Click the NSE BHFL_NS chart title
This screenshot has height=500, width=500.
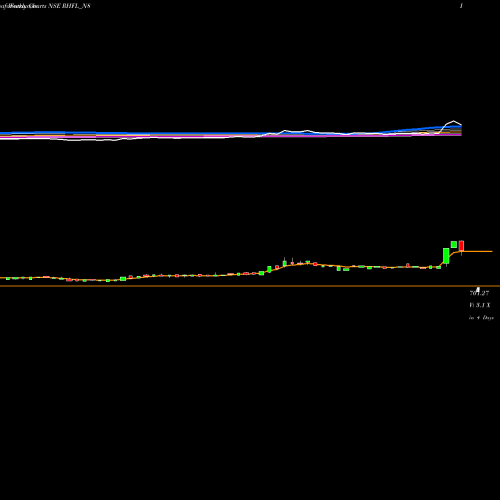(x=69, y=6)
